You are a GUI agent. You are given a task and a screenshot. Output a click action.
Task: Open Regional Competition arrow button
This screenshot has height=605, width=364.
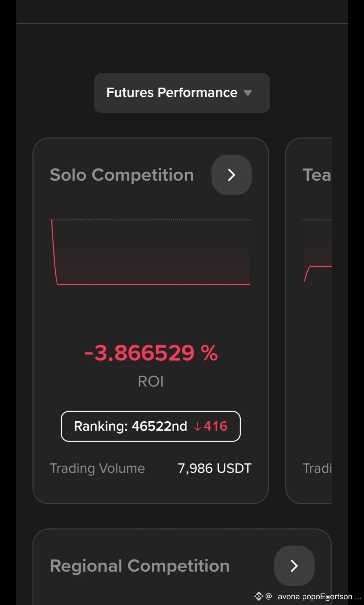pos(294,566)
